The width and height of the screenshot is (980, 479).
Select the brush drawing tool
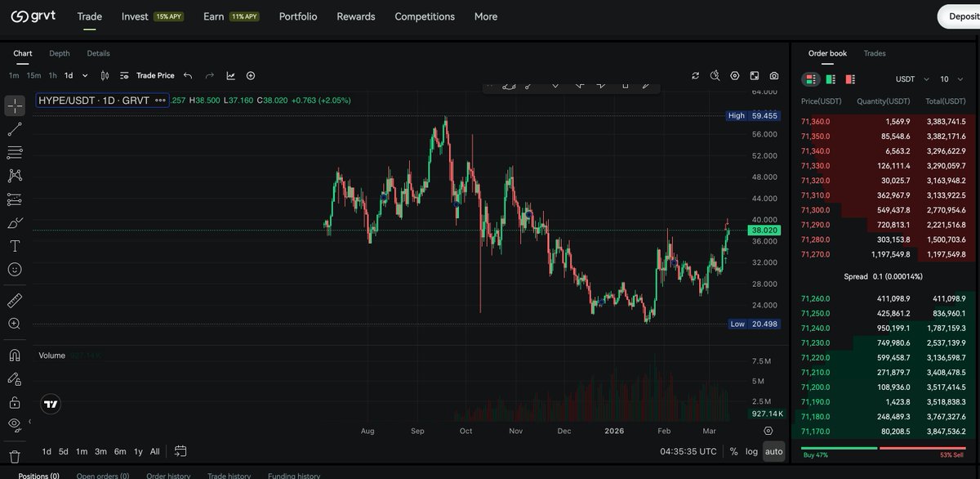point(15,222)
